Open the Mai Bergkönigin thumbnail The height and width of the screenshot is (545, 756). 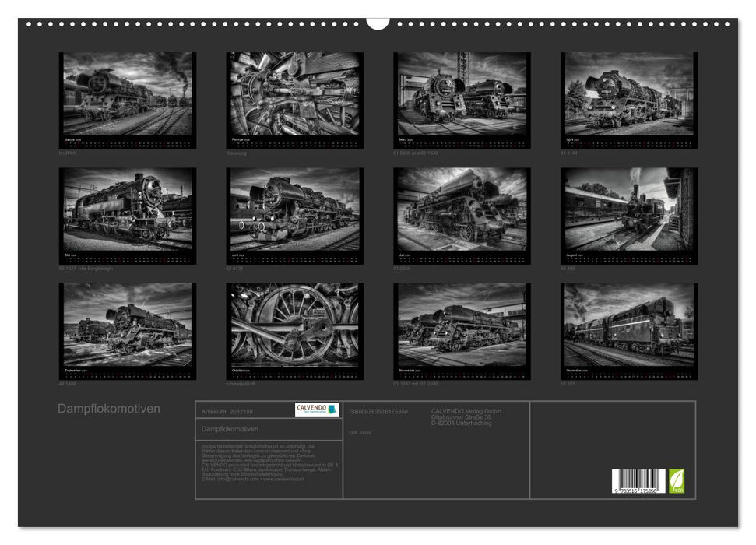point(128,210)
